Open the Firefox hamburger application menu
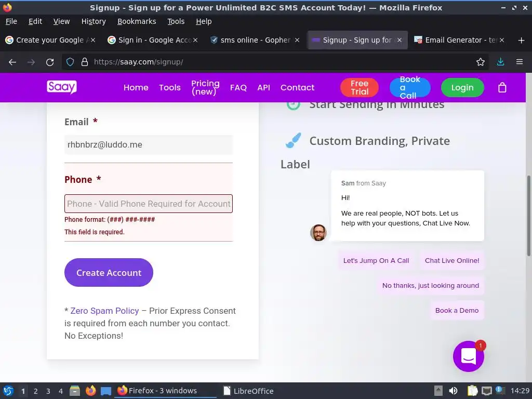 click(x=519, y=62)
